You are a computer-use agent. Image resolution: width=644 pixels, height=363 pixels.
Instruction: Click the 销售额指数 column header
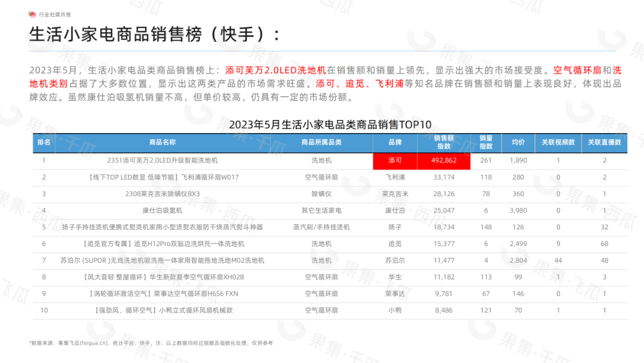[444, 142]
